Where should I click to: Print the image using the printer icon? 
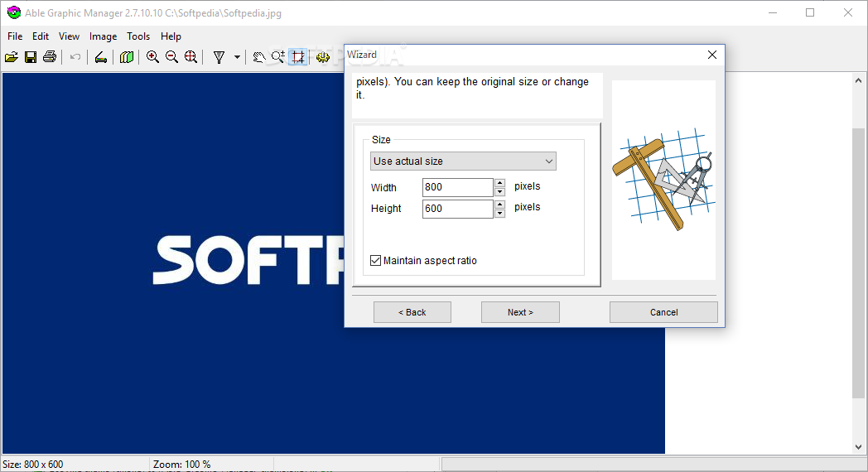click(x=49, y=57)
